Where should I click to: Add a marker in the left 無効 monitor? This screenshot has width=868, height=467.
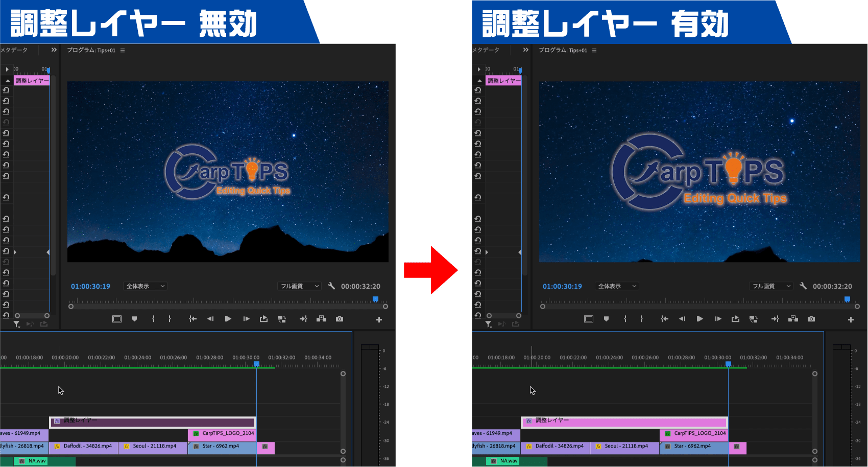tap(134, 319)
